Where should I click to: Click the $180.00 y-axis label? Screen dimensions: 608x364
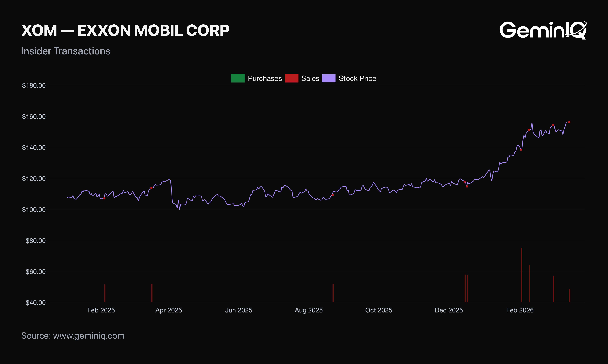[x=34, y=85]
